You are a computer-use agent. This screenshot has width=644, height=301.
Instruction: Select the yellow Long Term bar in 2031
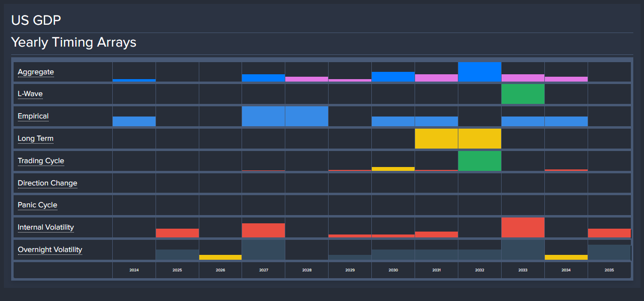[x=436, y=139]
